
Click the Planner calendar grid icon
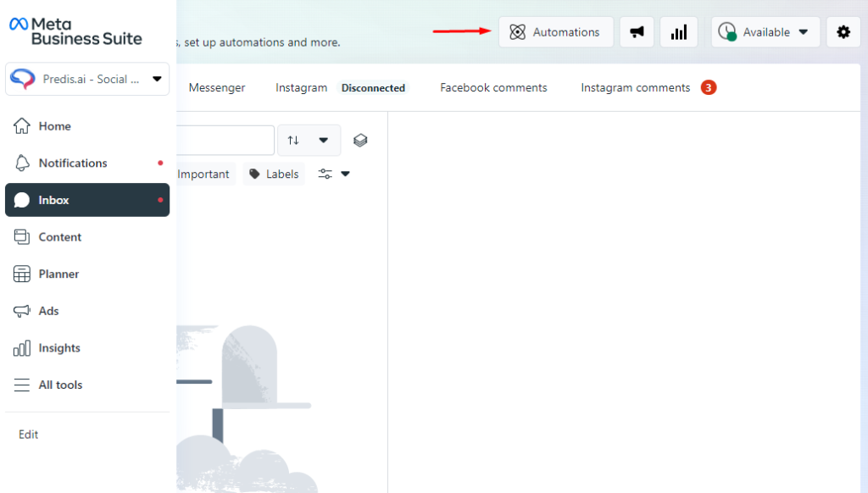tap(21, 274)
